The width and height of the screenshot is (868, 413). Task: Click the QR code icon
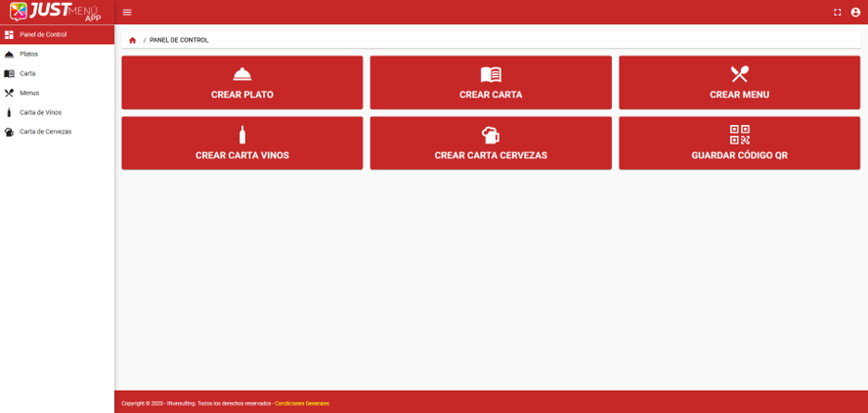click(739, 135)
